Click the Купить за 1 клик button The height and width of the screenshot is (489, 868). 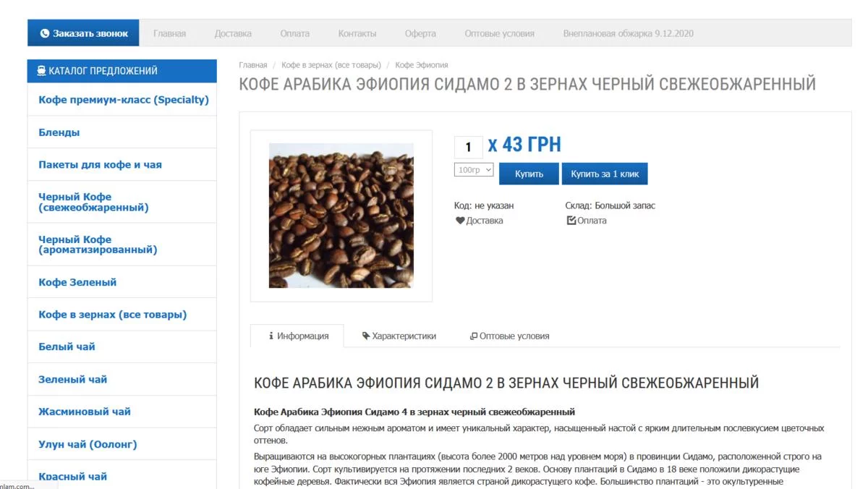click(x=605, y=174)
